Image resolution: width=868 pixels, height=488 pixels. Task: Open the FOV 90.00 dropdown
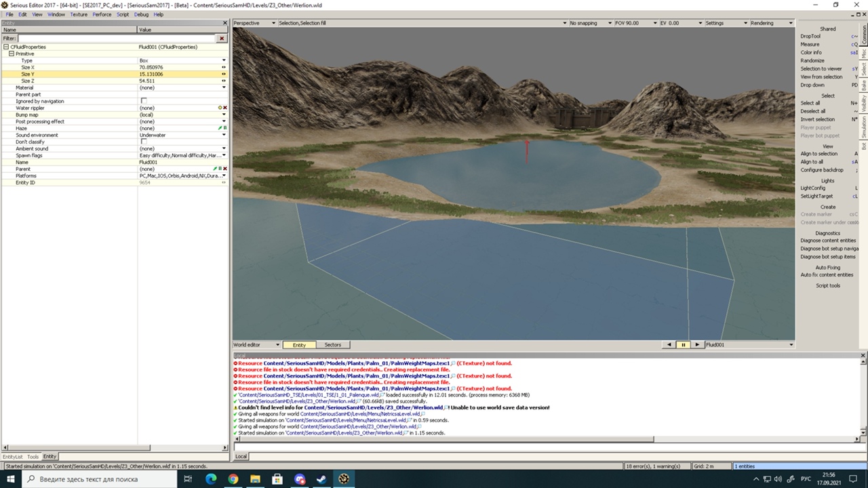[635, 23]
